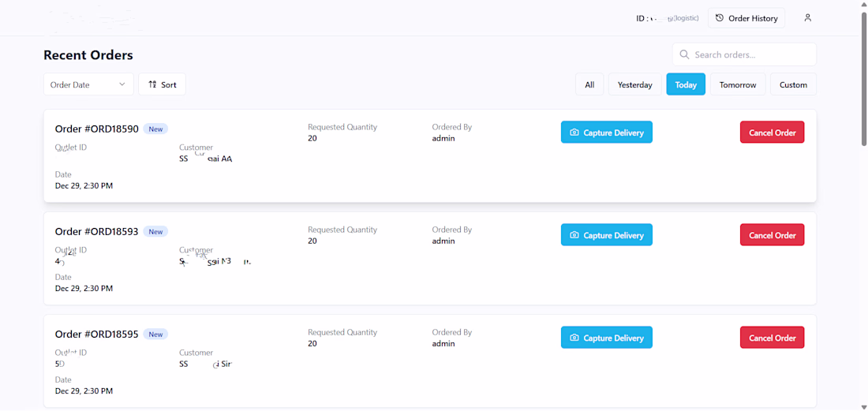This screenshot has height=411, width=868.
Task: Click the search magnifier icon
Action: coord(684,54)
